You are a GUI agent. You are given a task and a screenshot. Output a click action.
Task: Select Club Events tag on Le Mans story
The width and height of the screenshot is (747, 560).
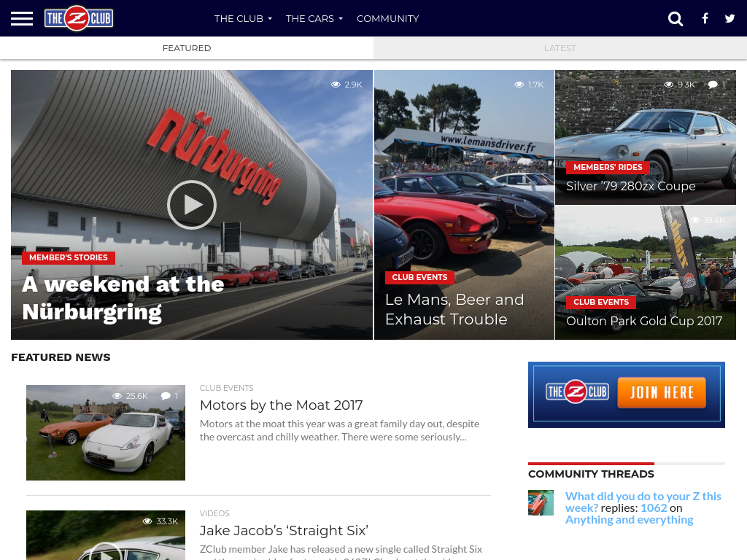click(419, 277)
